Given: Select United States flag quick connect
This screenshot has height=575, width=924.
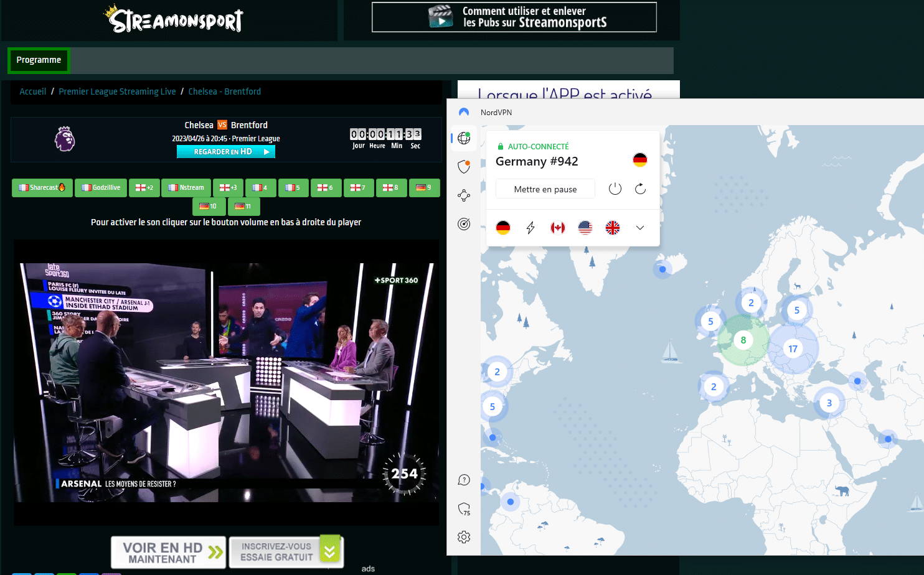Looking at the screenshot, I should (585, 228).
